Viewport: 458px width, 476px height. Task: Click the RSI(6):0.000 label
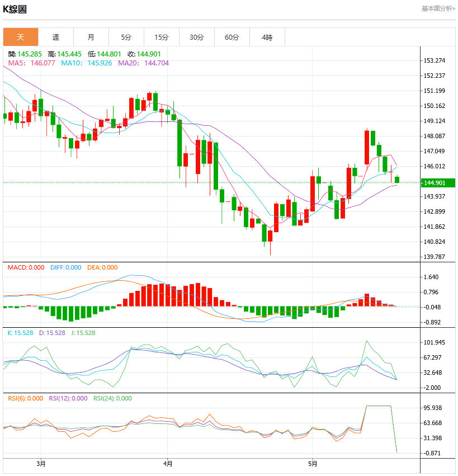coord(25,398)
